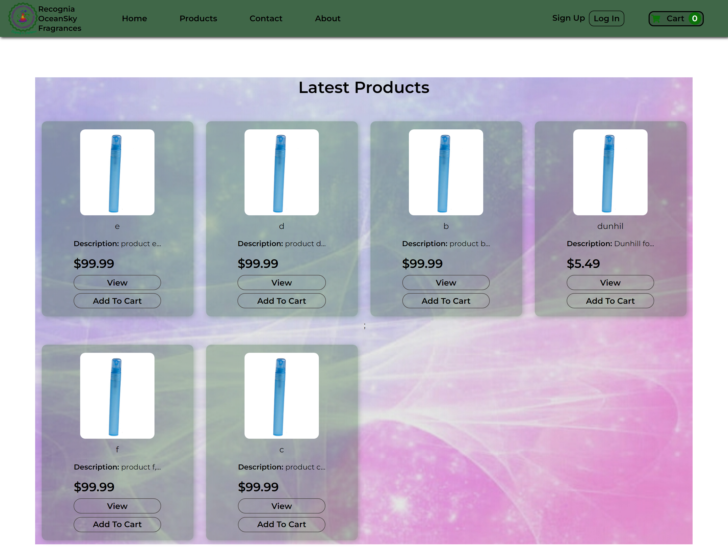Add product d to cart
Image resolution: width=728 pixels, height=560 pixels.
pyautogui.click(x=282, y=301)
